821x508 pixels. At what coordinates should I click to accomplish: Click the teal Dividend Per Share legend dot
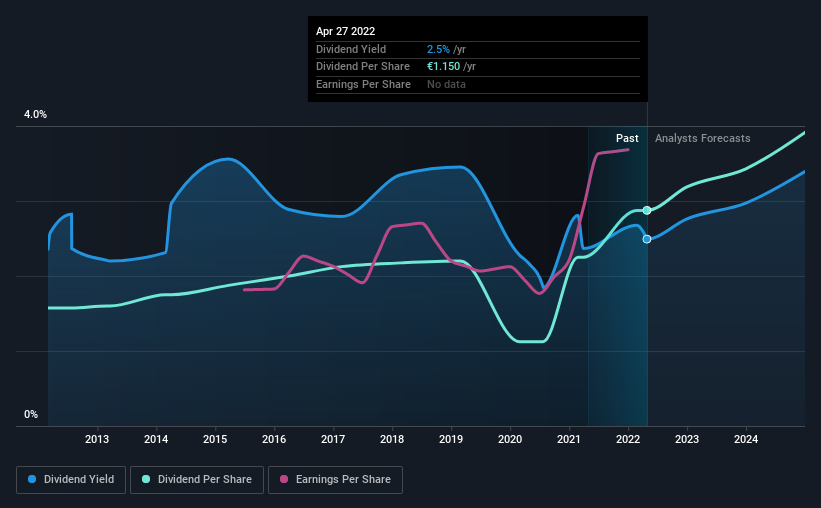click(x=146, y=479)
